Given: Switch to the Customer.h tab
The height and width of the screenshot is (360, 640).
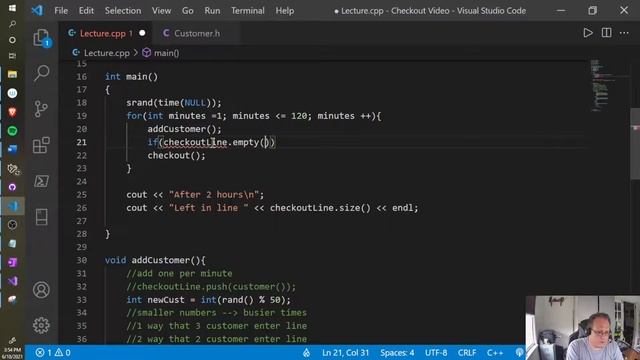Looking at the screenshot, I should click(x=197, y=33).
